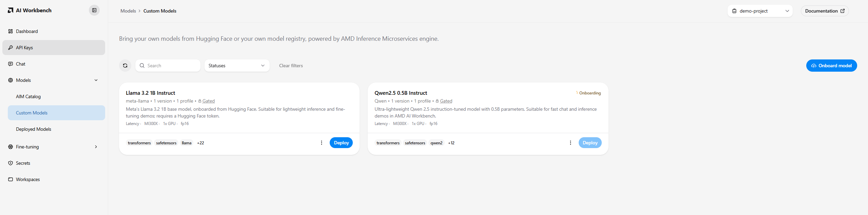Click the AI Workbench logo icon
Screen dimensions: 868x215
coord(11,11)
